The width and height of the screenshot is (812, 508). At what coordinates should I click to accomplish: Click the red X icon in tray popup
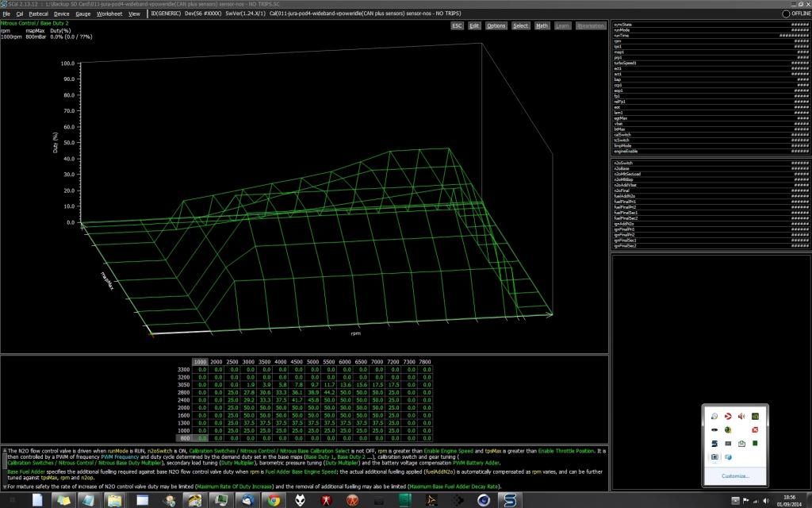coord(755,429)
